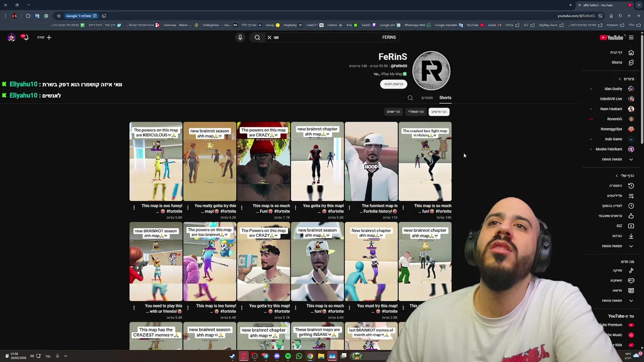
Task: Open the Google Translate bookmark
Action: click(x=448, y=25)
